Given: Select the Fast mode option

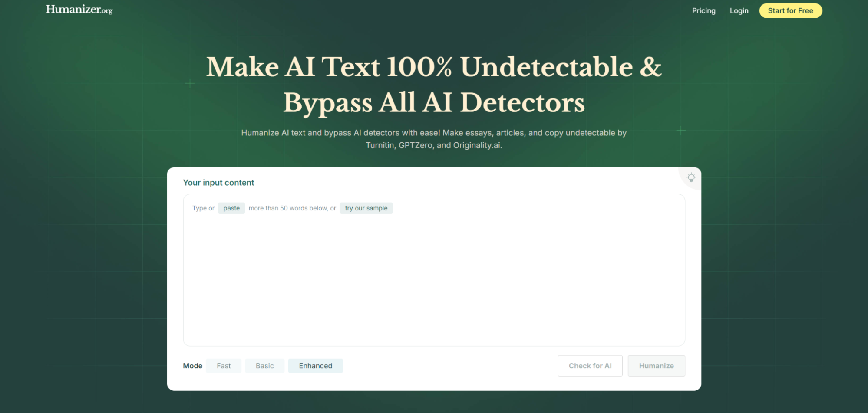Looking at the screenshot, I should pyautogui.click(x=224, y=366).
